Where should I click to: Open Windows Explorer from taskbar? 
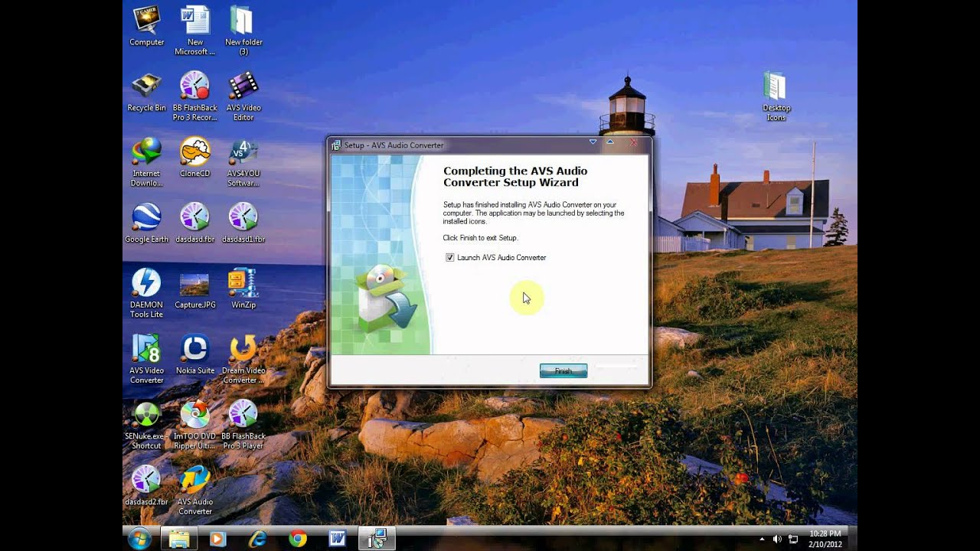[179, 539]
